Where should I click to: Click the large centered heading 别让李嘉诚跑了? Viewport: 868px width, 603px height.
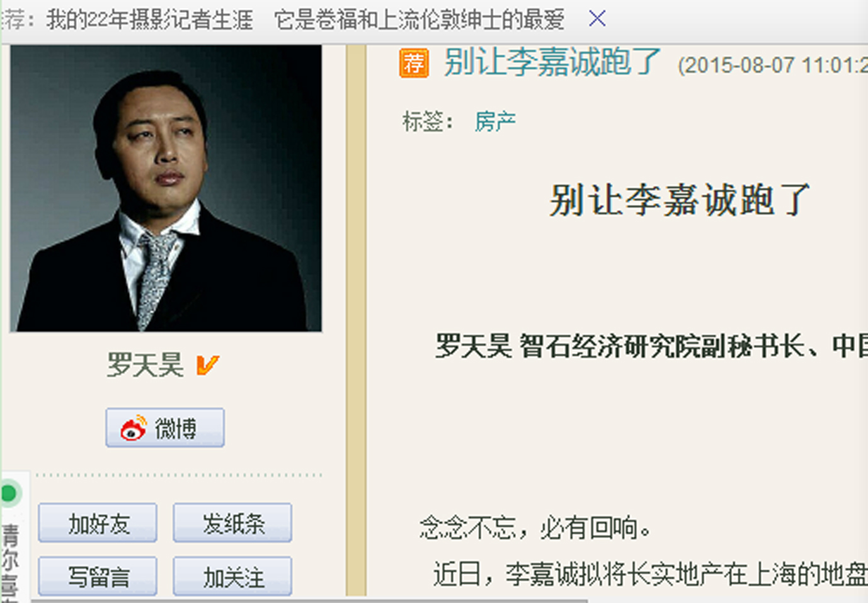click(x=680, y=200)
